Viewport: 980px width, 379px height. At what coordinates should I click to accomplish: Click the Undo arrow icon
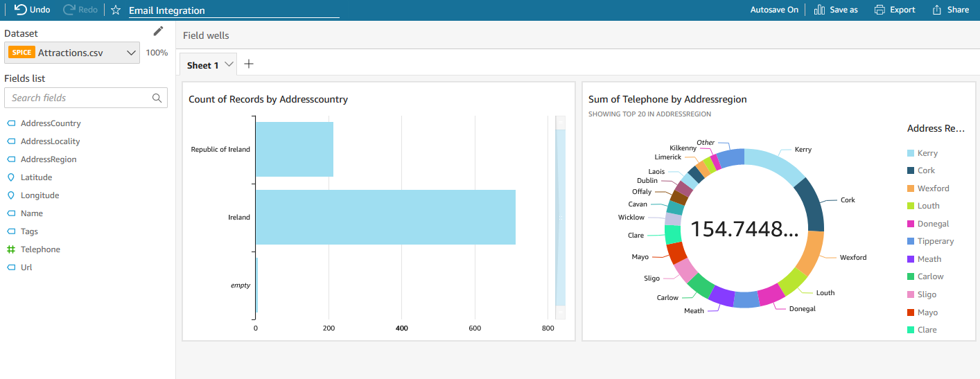coord(20,10)
